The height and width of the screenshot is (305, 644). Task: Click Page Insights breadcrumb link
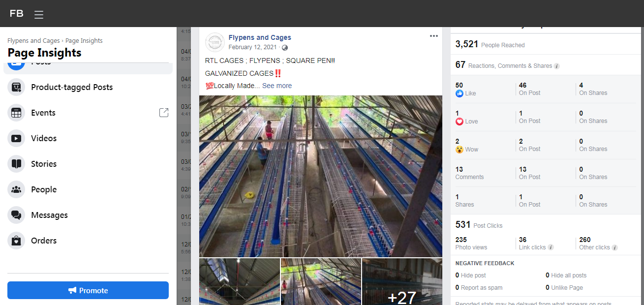(84, 41)
